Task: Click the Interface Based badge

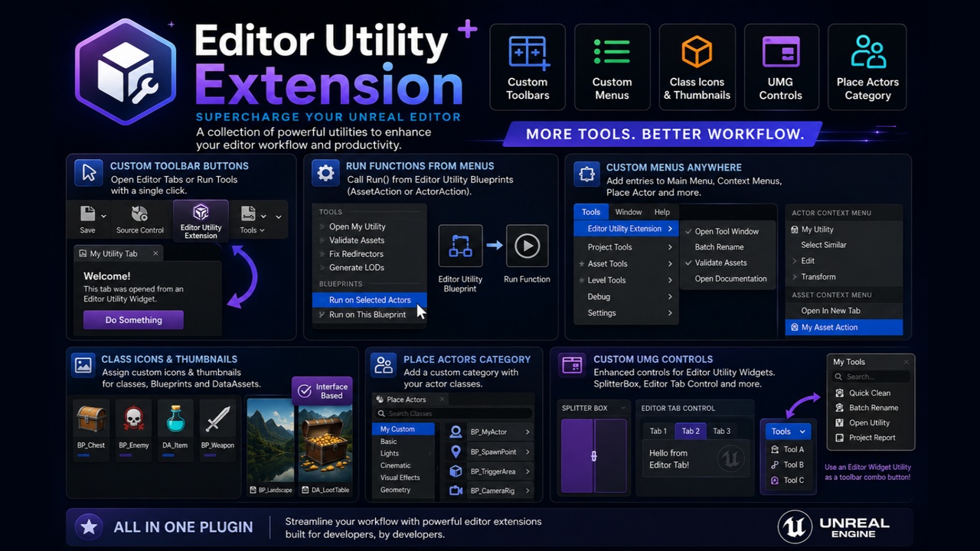Action: click(x=322, y=391)
